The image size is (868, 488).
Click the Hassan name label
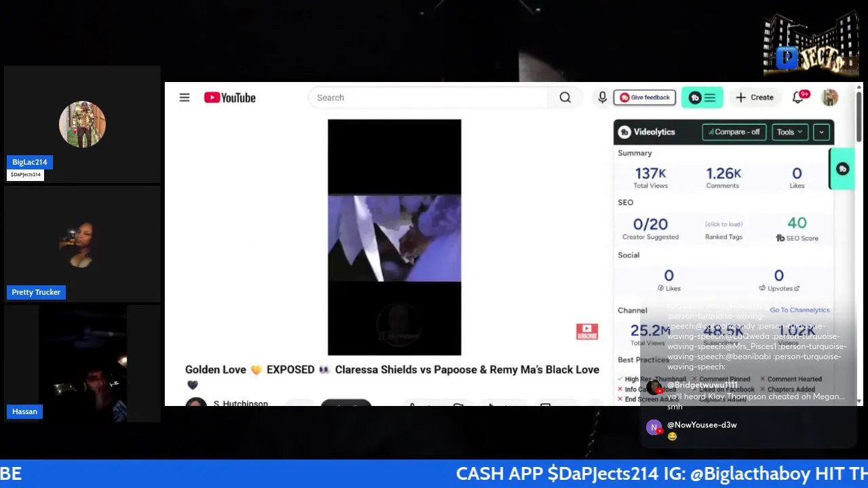24,411
